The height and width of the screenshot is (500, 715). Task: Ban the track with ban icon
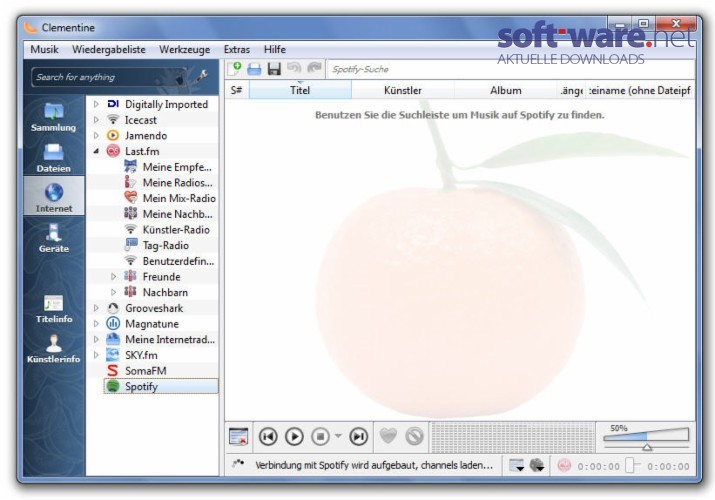[414, 436]
